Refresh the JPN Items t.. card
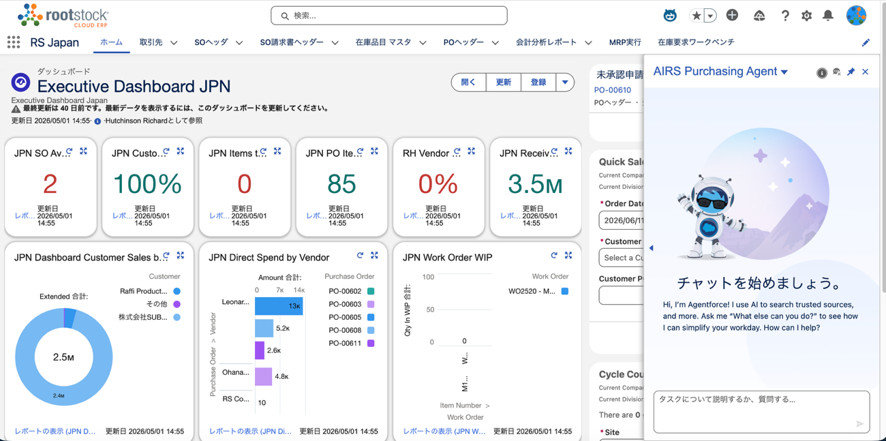This screenshot has height=441, width=886. click(263, 151)
